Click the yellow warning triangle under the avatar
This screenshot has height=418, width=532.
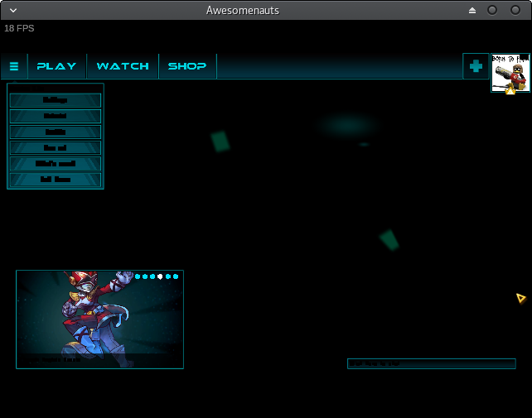[510, 90]
